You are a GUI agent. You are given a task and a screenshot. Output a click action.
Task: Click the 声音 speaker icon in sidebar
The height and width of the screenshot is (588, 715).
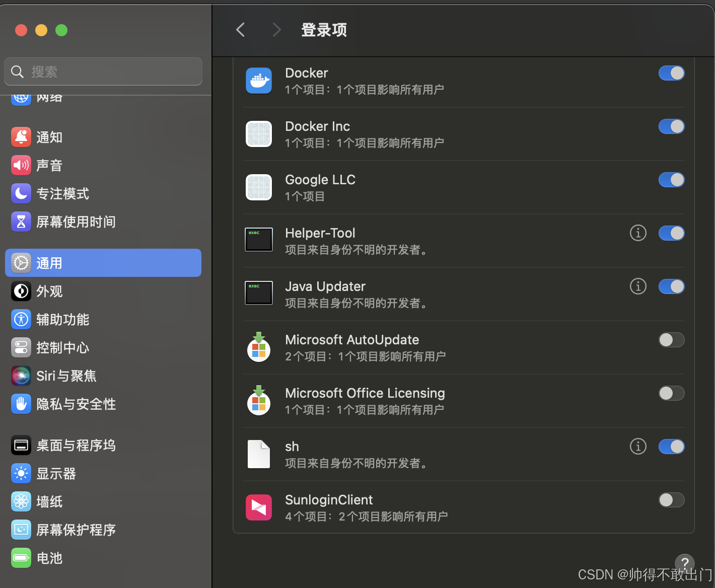tap(21, 165)
